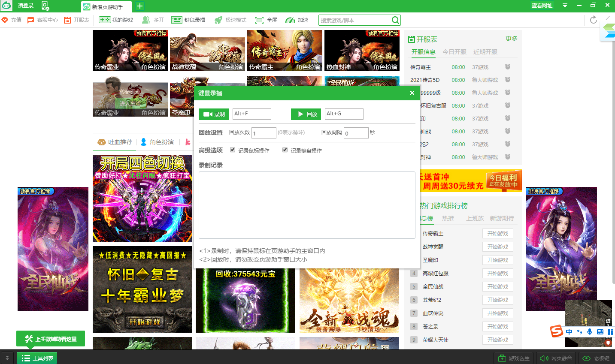
Task: Open 客服中心 customer service center
Action: tap(42, 20)
